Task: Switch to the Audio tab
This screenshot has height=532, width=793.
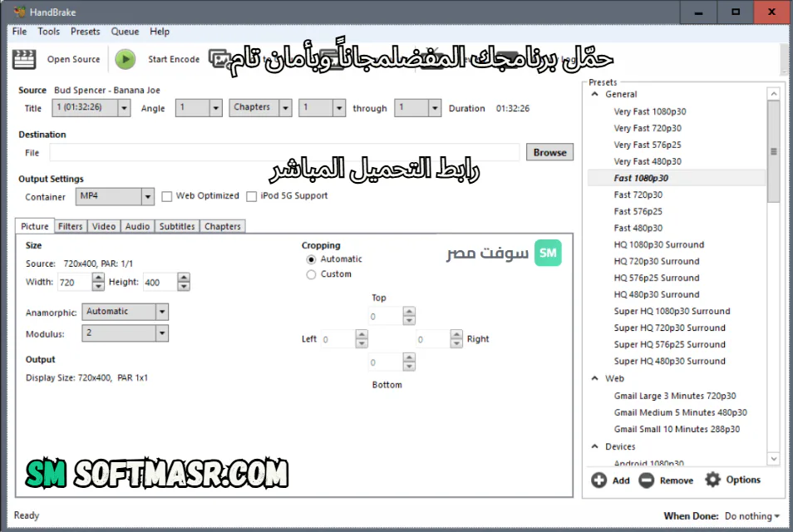Action: (137, 226)
